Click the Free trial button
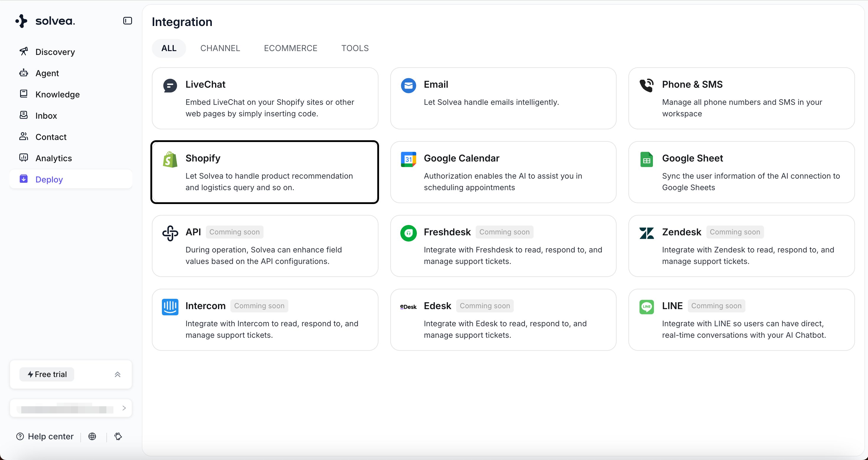Screen dimensions: 868x460 coord(47,374)
